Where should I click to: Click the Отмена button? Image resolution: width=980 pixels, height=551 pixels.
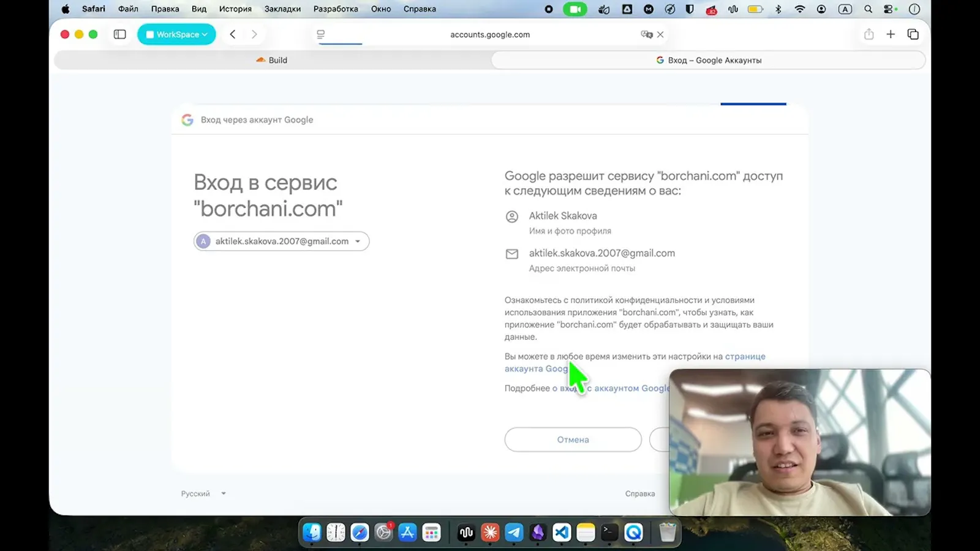(x=573, y=440)
